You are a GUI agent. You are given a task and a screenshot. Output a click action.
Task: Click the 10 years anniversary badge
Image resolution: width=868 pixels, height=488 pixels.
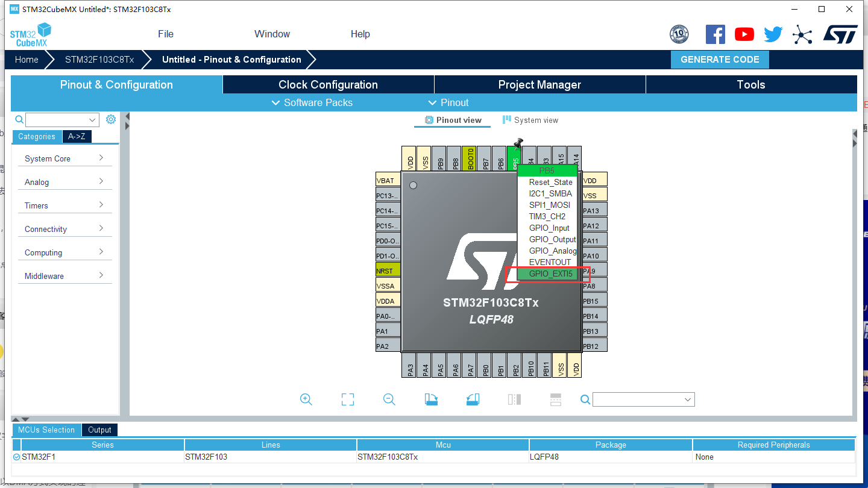click(679, 34)
